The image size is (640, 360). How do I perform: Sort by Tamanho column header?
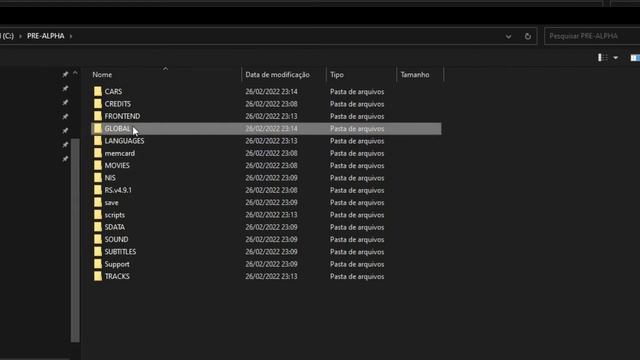(x=415, y=75)
